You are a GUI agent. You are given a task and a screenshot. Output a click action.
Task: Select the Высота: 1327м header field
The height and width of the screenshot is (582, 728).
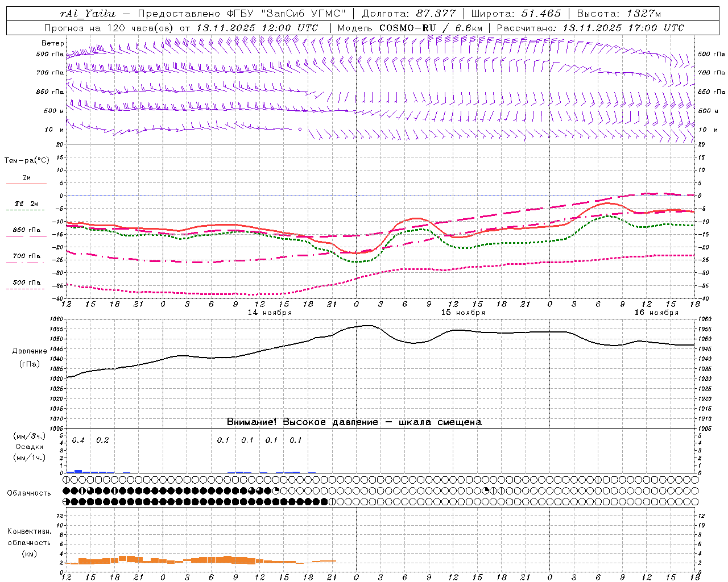[619, 14]
